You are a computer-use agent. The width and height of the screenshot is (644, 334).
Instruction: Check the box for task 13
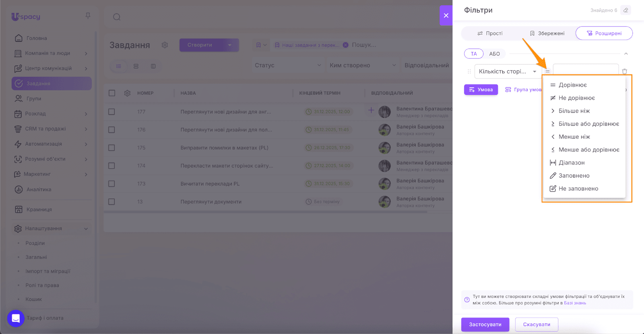coord(111,202)
